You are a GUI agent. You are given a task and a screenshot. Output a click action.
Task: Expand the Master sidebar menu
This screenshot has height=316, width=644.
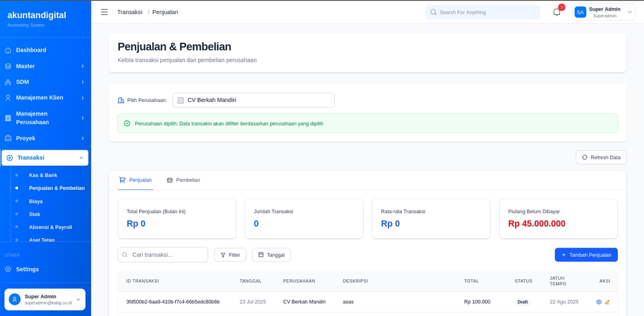[x=45, y=66]
